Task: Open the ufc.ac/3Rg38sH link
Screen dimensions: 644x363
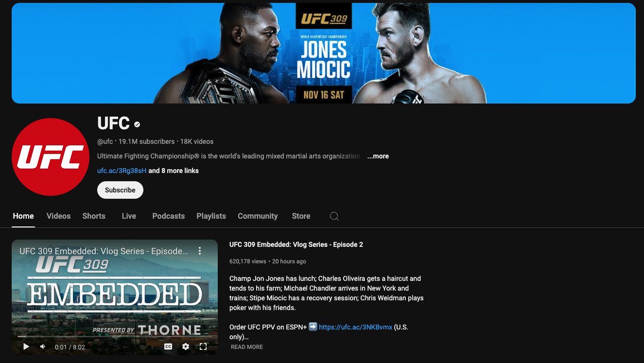Action: pos(122,171)
